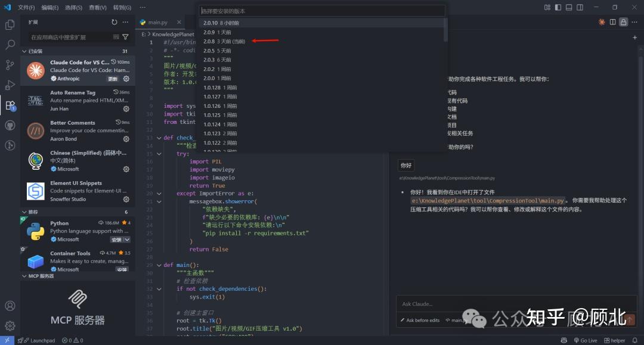Open Better Comments manage gear
This screenshot has width=644, height=345.
[x=126, y=139]
